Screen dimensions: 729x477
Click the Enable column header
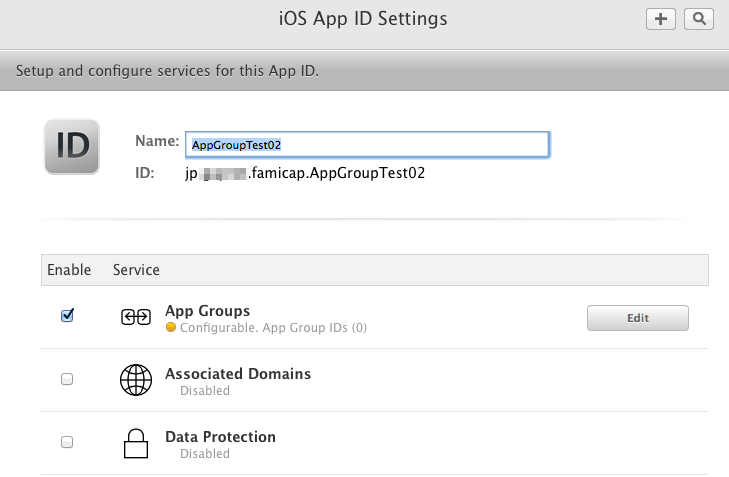tap(69, 270)
